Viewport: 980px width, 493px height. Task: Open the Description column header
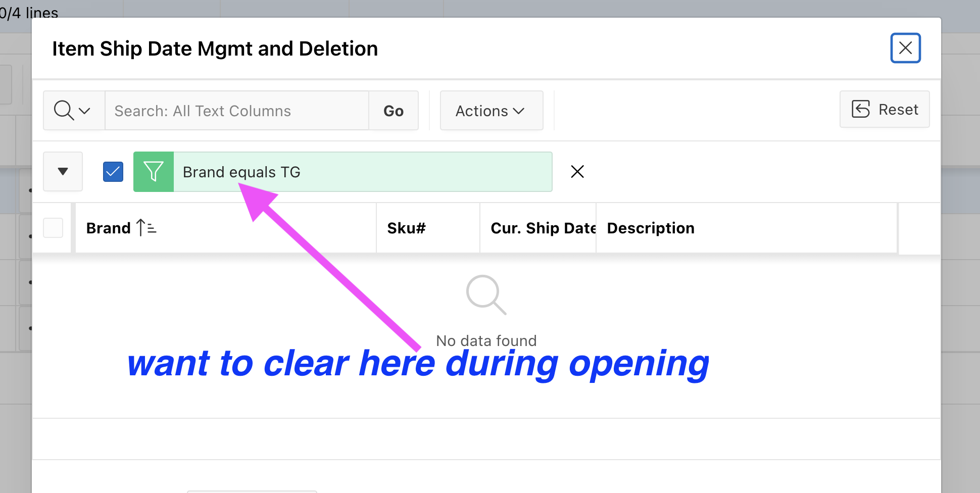pyautogui.click(x=747, y=228)
